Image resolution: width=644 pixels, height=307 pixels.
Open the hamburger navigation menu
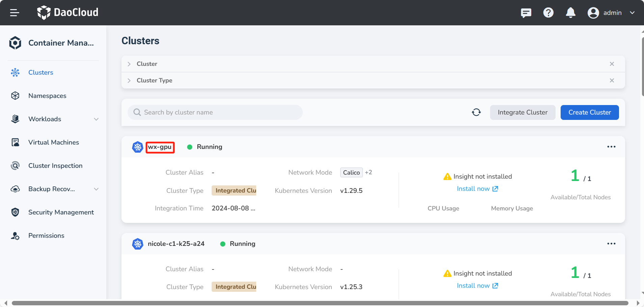[x=15, y=13]
